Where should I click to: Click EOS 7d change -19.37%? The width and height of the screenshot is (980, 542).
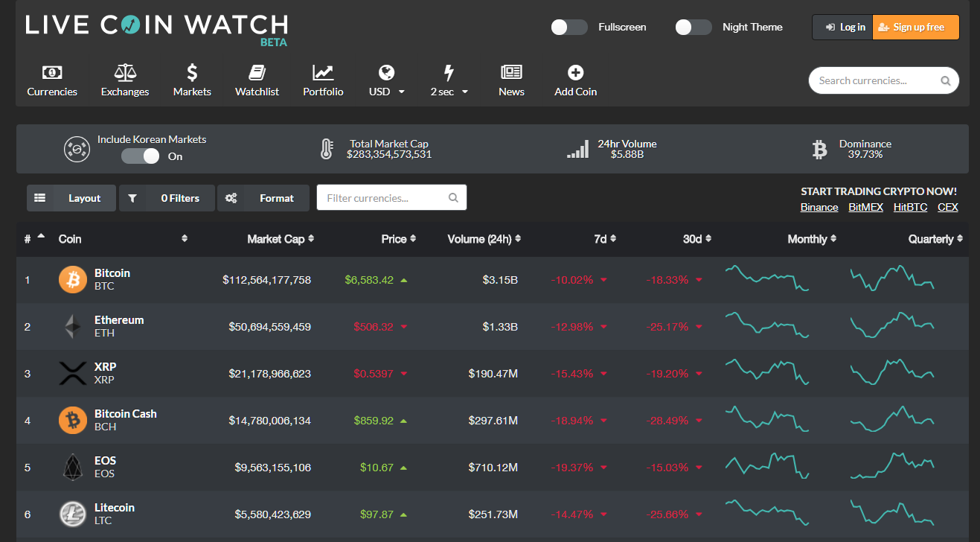(x=571, y=468)
